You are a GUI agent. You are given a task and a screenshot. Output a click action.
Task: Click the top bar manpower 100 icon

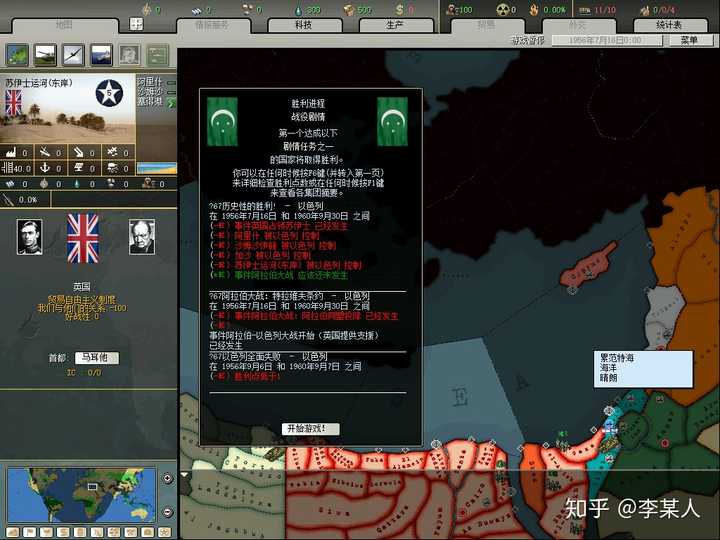[459, 10]
